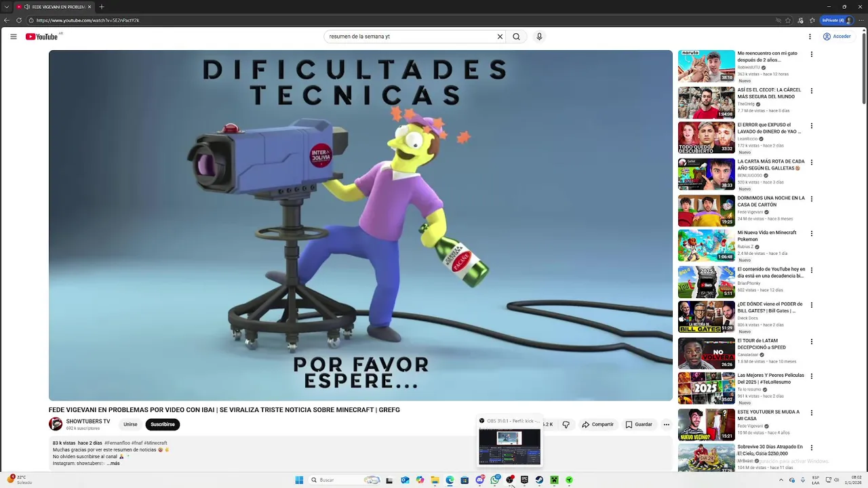868x488 pixels.
Task: Run search with the magnifier button
Action: (x=516, y=37)
